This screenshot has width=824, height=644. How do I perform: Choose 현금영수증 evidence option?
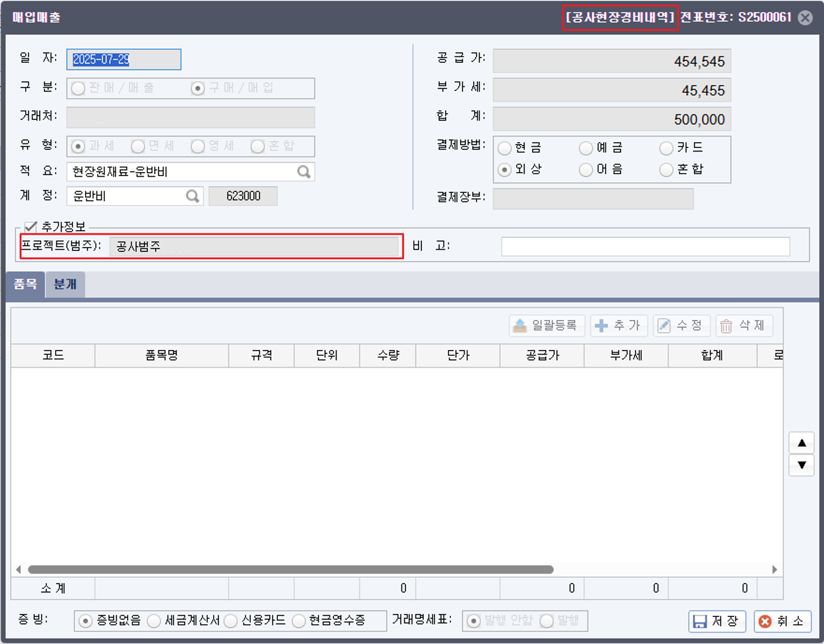coord(298,621)
